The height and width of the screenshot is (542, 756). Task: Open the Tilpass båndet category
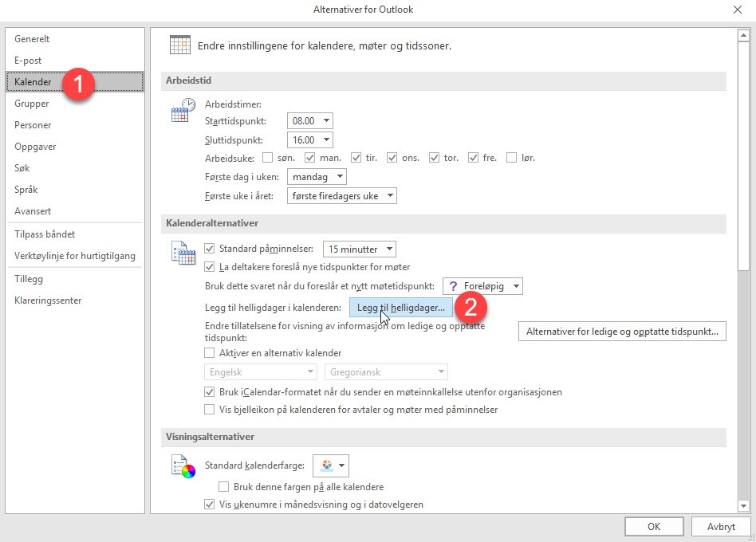(x=75, y=234)
